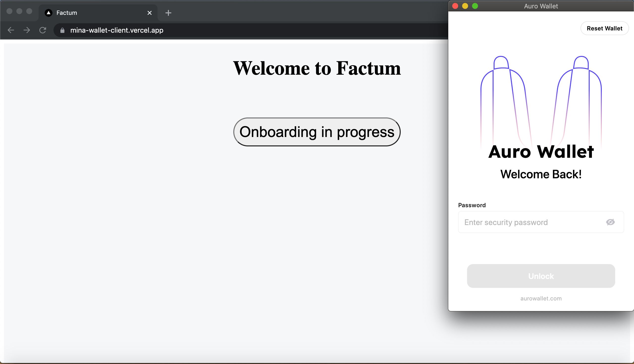Click the Factum tab label
The width and height of the screenshot is (634, 364).
67,13
